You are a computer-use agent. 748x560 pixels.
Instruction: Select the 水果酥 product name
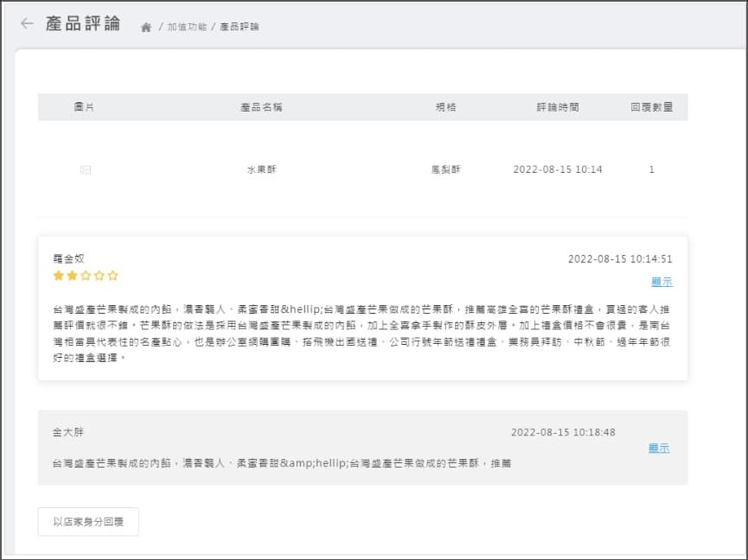pyautogui.click(x=261, y=169)
